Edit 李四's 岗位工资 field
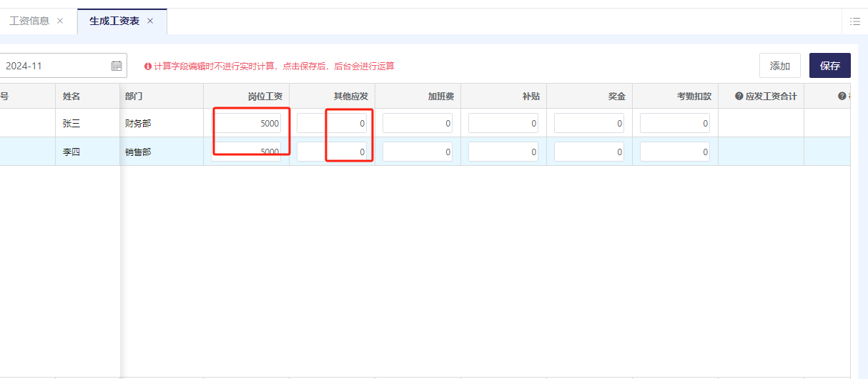Image resolution: width=868 pixels, height=379 pixels. [246, 152]
